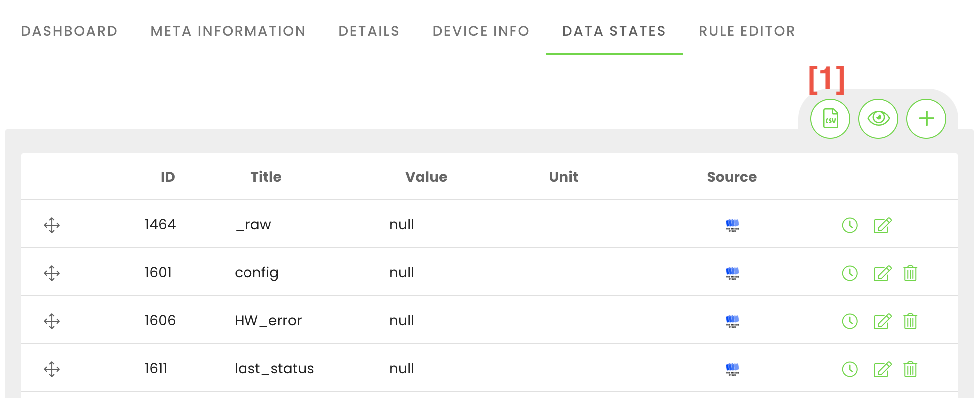Export data states as CSV
The width and height of the screenshot is (980, 398).
830,119
